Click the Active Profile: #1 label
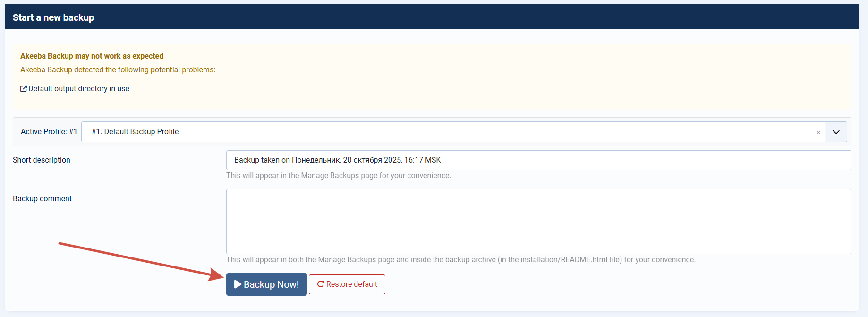This screenshot has height=317, width=868. click(x=49, y=132)
